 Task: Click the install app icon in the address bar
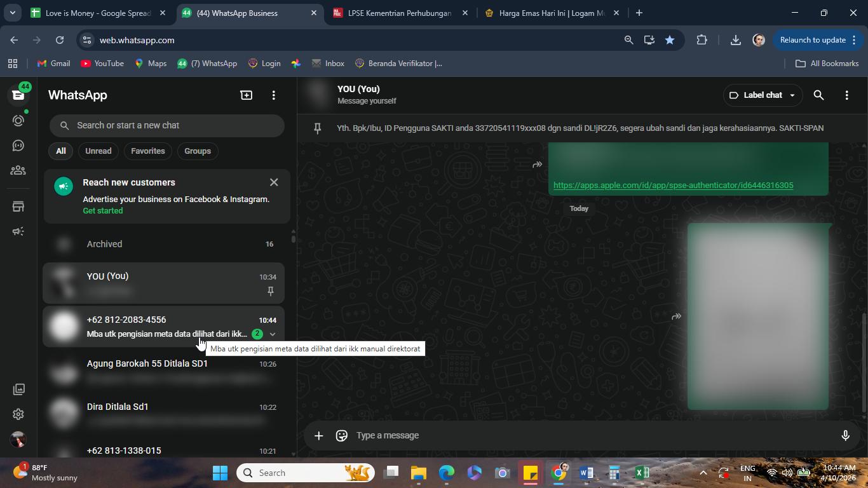(649, 40)
